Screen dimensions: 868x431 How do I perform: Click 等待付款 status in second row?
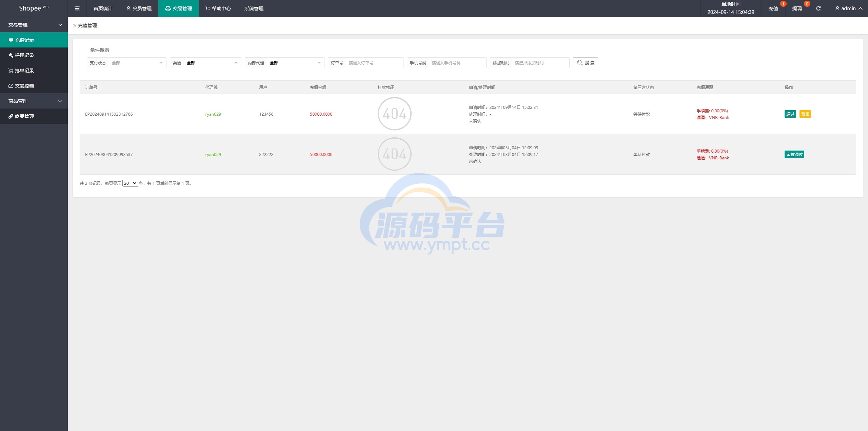642,155
